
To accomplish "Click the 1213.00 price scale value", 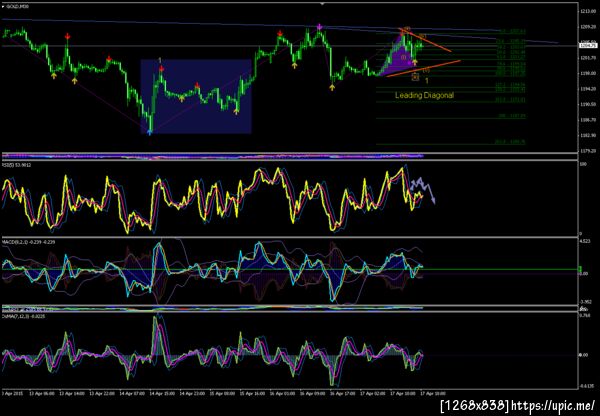I will [589, 11].
